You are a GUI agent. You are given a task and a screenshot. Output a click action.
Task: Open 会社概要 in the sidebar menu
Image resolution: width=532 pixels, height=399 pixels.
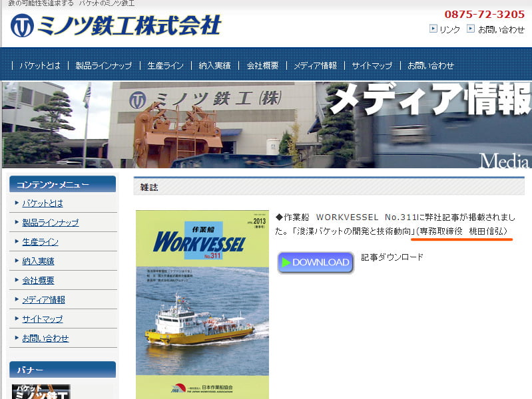[38, 281]
